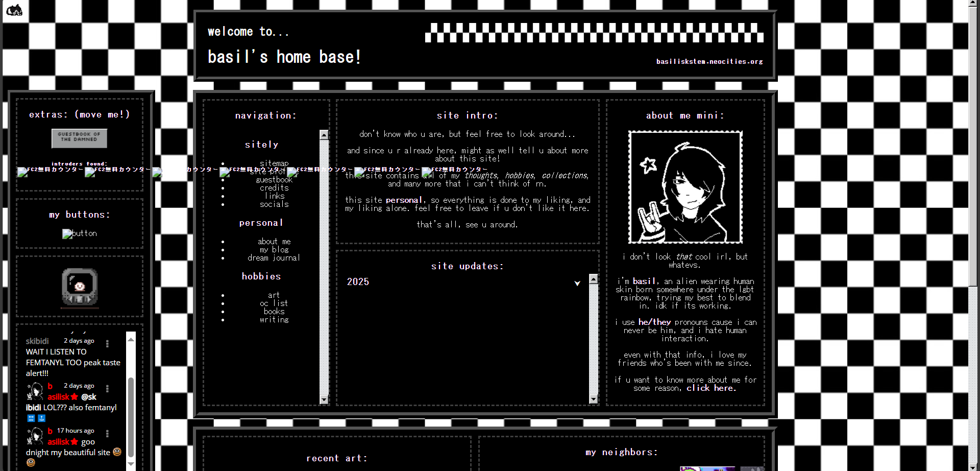Click the about me portrait drawing
The image size is (980, 471).
685,187
